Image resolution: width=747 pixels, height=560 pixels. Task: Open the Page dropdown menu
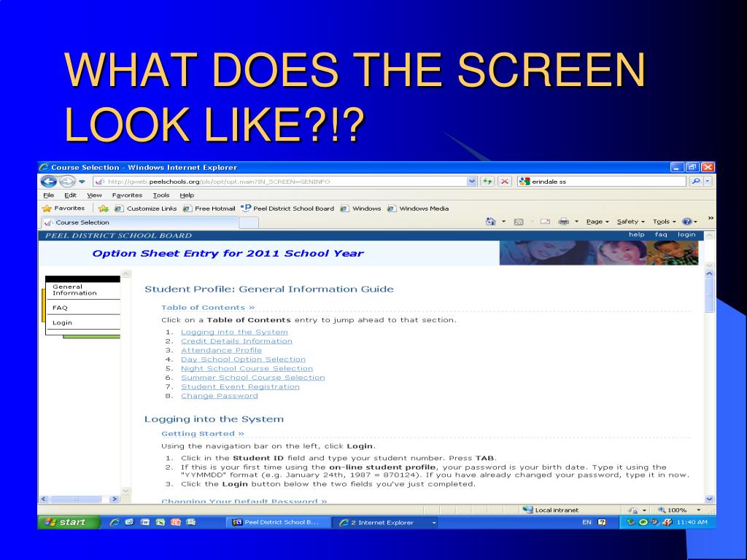point(597,222)
